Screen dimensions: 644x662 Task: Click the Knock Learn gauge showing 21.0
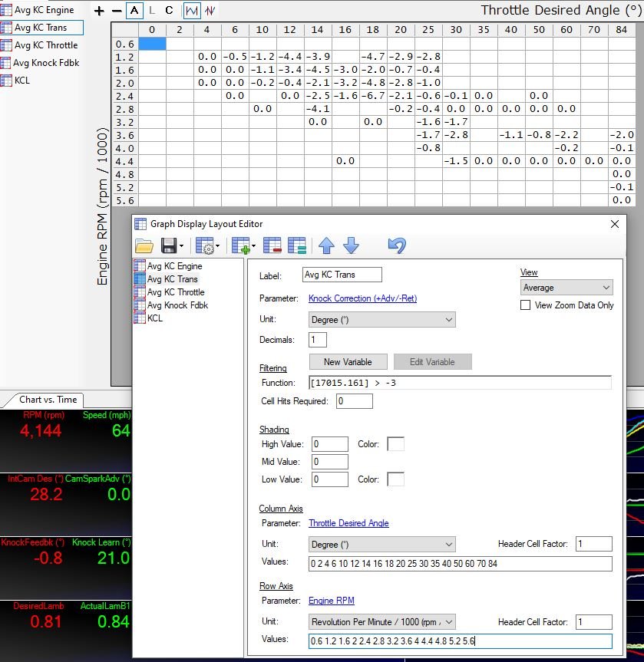click(x=114, y=558)
